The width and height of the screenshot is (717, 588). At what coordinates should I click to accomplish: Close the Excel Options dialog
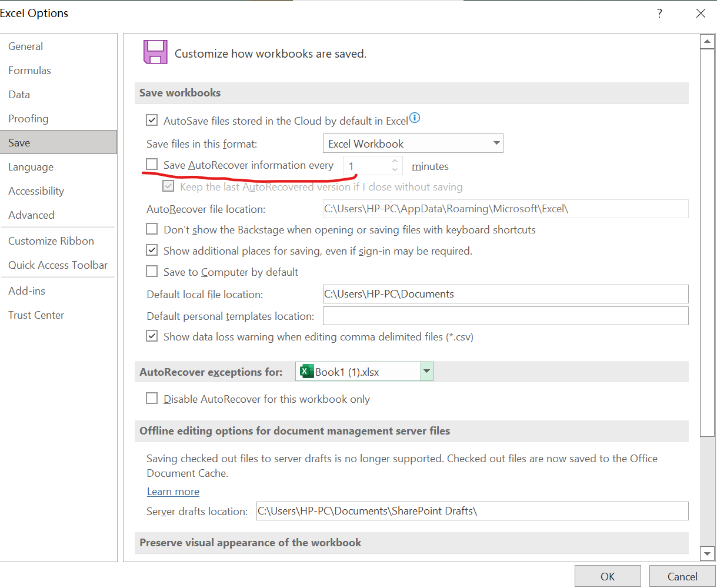pos(701,13)
